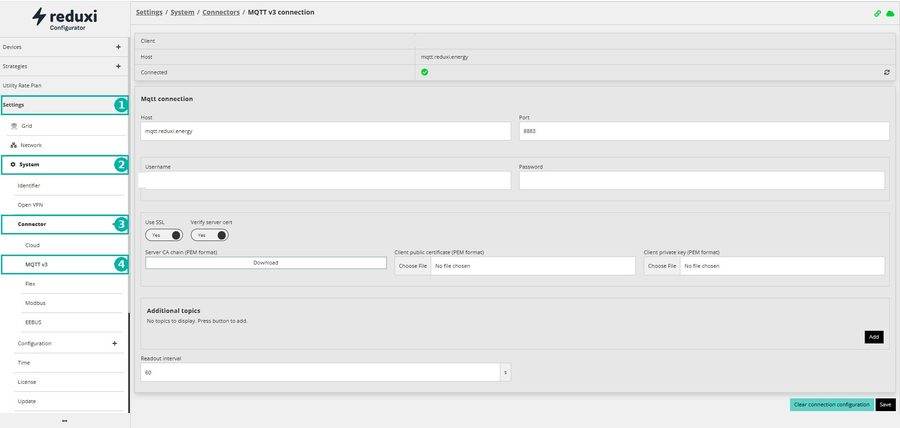
Task: Click 'No topics to display' message
Action: [197, 321]
